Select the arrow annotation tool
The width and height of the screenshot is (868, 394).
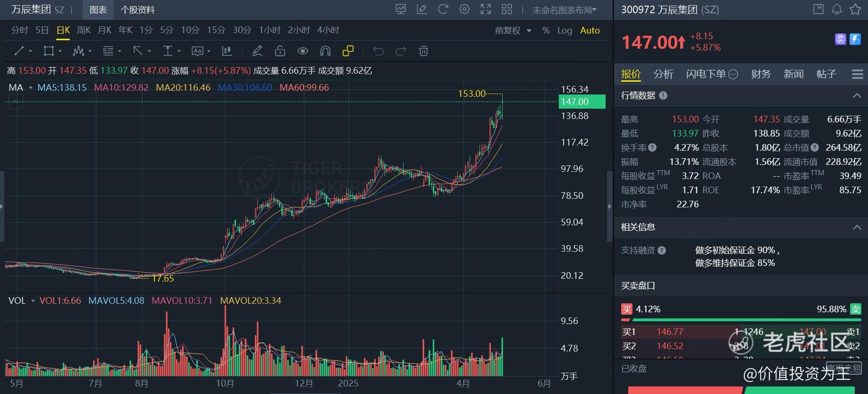[138, 51]
